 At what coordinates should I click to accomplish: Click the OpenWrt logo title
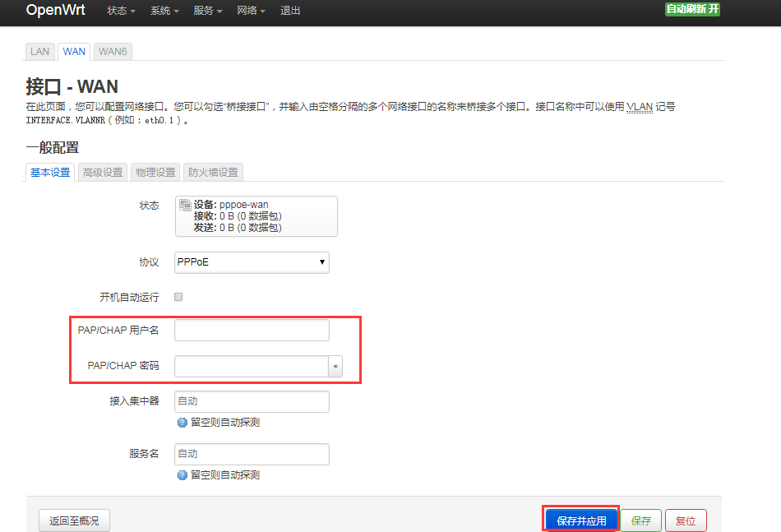(55, 10)
